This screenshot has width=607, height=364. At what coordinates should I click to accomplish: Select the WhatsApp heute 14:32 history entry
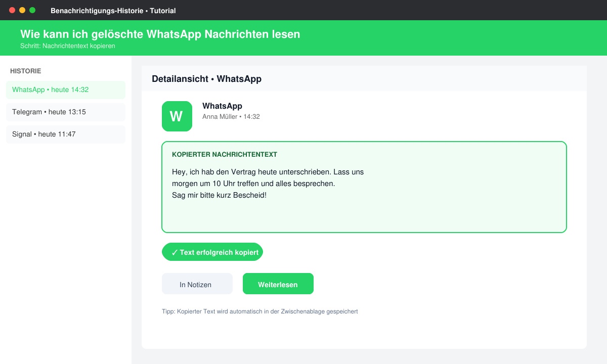click(66, 90)
